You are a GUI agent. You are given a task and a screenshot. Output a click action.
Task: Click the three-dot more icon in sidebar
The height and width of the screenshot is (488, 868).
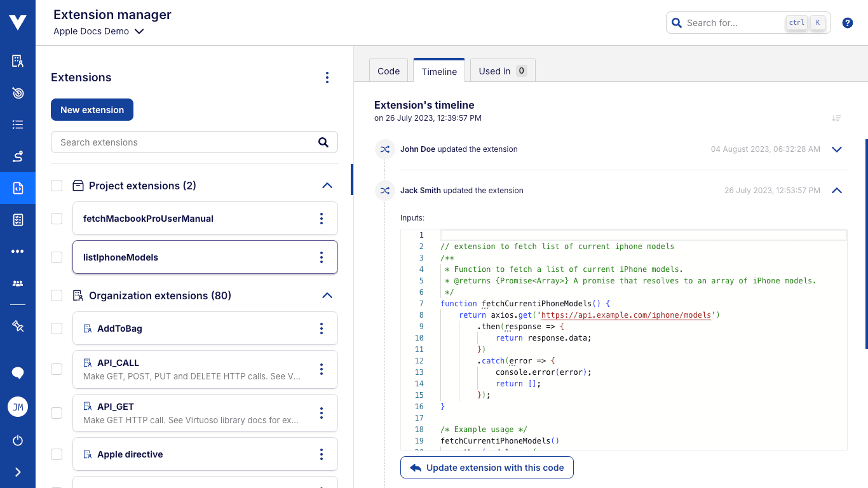pos(18,252)
